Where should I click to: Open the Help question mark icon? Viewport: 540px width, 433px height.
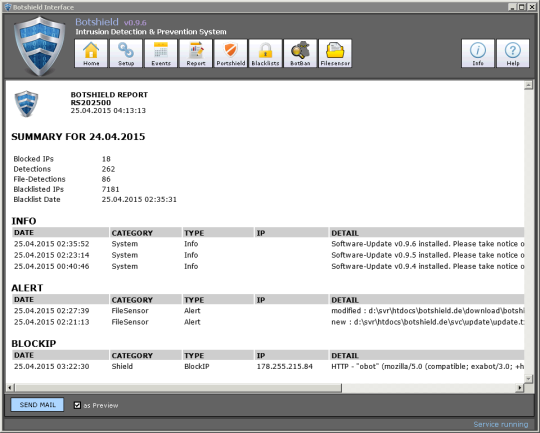click(x=513, y=53)
